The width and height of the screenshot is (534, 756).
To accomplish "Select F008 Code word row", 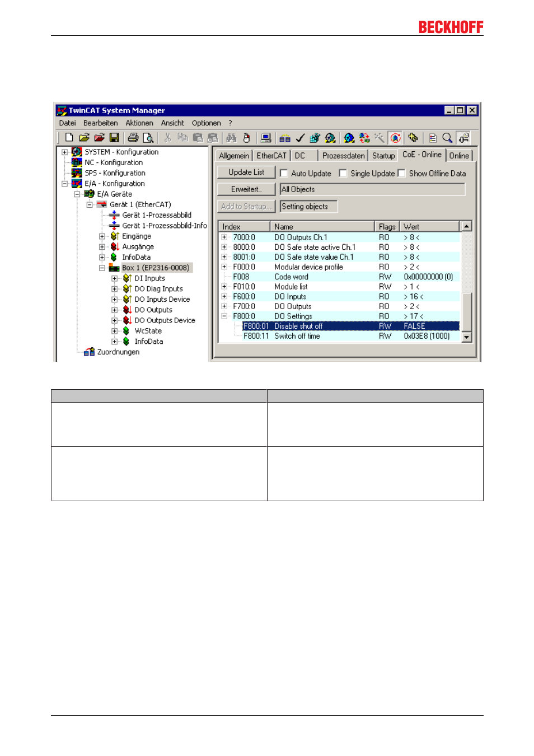I will tap(339, 277).
